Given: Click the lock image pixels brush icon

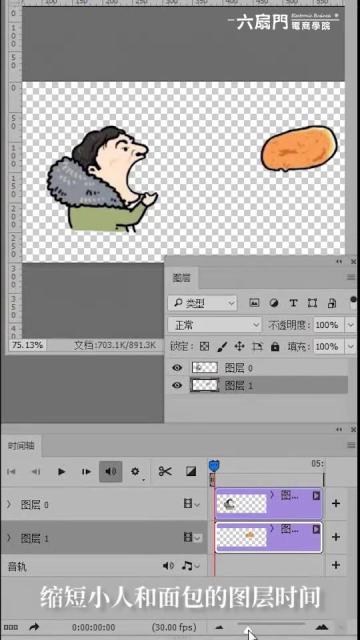Looking at the screenshot, I should (222, 347).
